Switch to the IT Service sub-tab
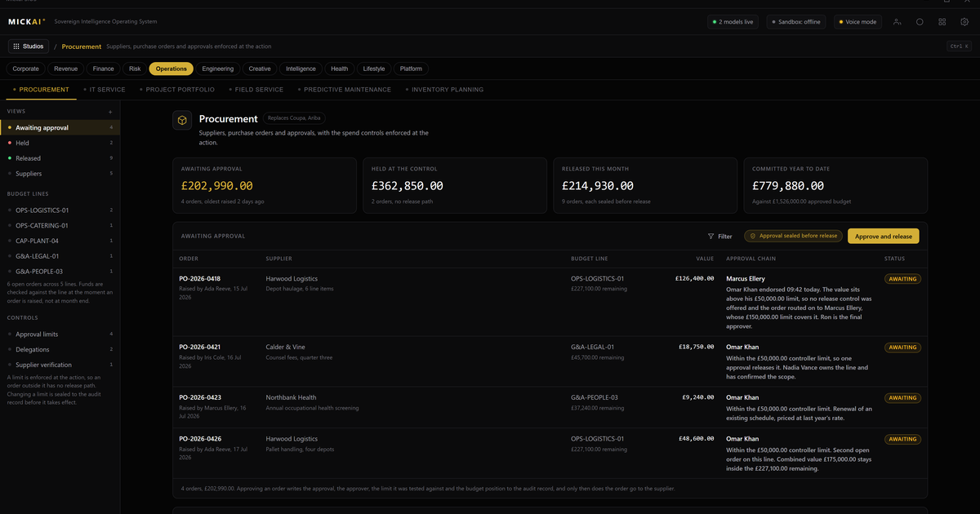 tap(104, 90)
